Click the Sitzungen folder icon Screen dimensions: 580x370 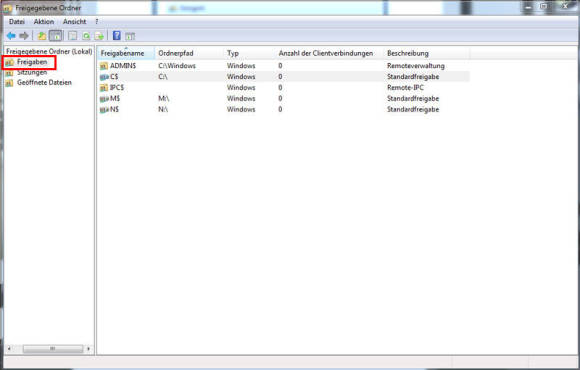tap(10, 73)
